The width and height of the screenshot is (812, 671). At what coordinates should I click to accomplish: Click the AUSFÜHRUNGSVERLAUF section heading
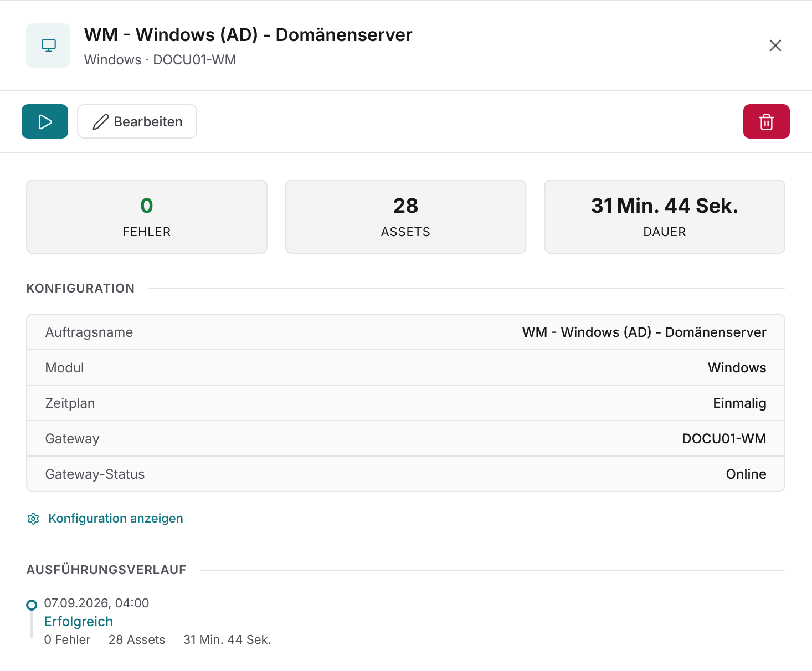click(106, 570)
